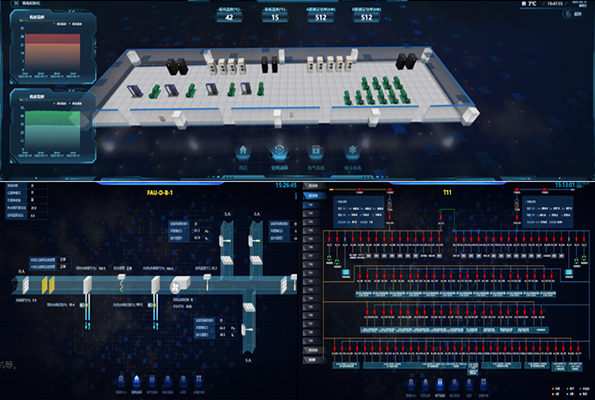Select the first tab at the top of the T11 side list

[x=312, y=186]
